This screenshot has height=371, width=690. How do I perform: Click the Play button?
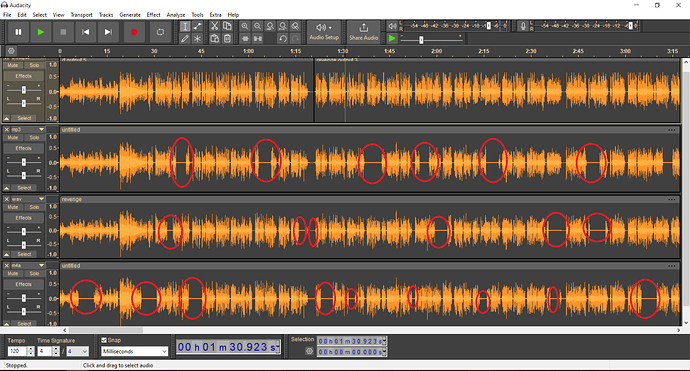click(x=40, y=32)
